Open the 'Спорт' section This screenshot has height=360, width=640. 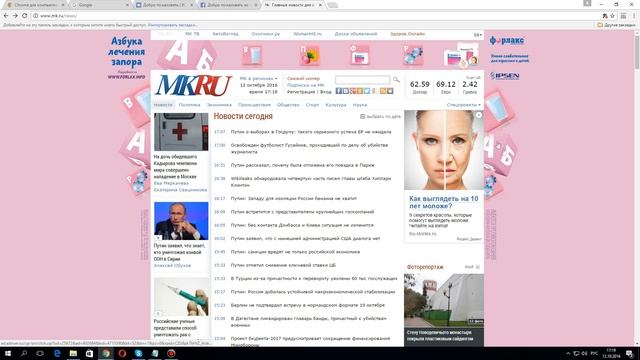(312, 105)
